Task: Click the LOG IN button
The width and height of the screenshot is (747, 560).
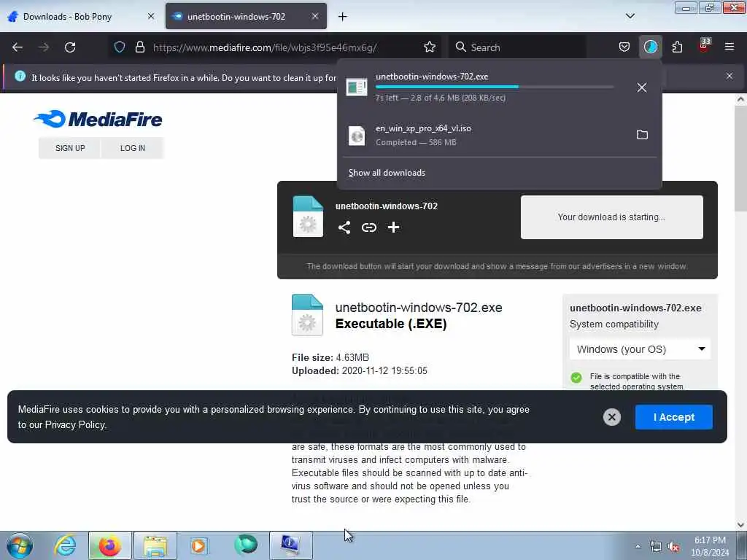Action: point(133,148)
